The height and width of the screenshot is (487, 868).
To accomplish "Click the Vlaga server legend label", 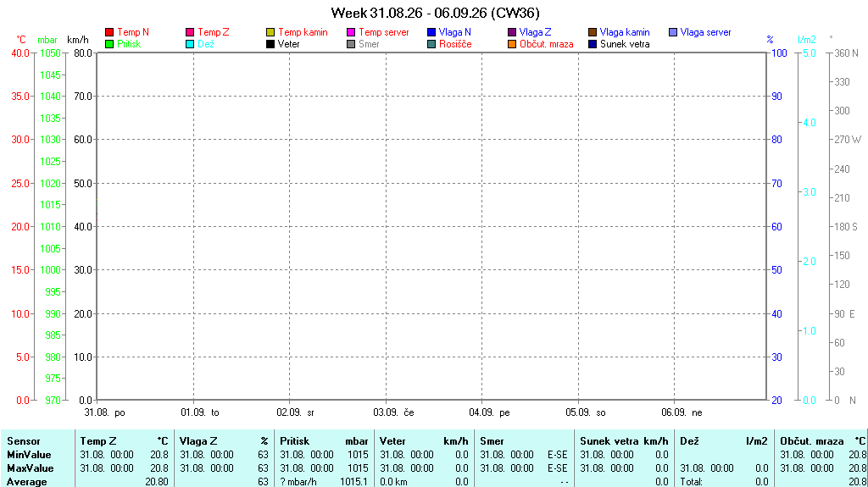I will pos(706,32).
